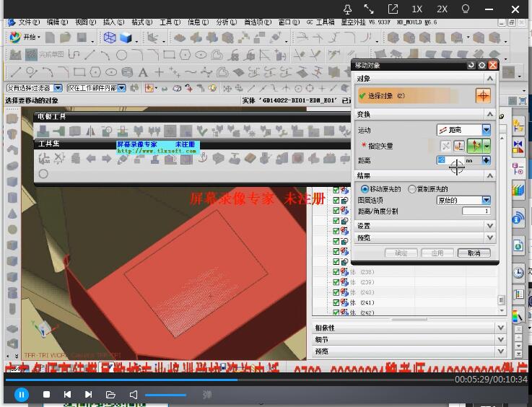Mute the player speaker icon

coord(134,395)
